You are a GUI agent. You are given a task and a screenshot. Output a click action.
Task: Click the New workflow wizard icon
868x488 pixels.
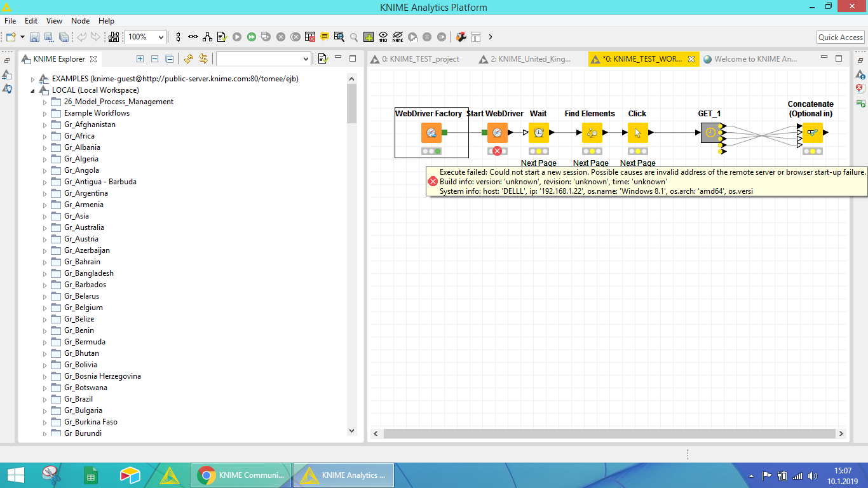[x=11, y=37]
